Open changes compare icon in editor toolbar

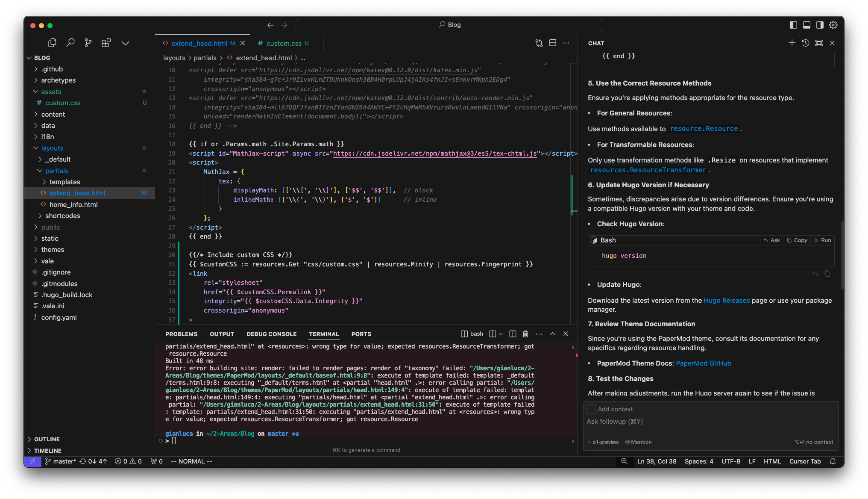539,43
